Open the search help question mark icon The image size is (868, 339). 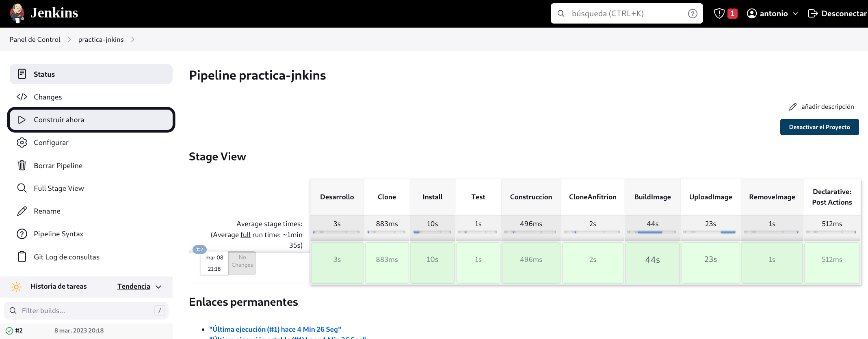pyautogui.click(x=693, y=13)
